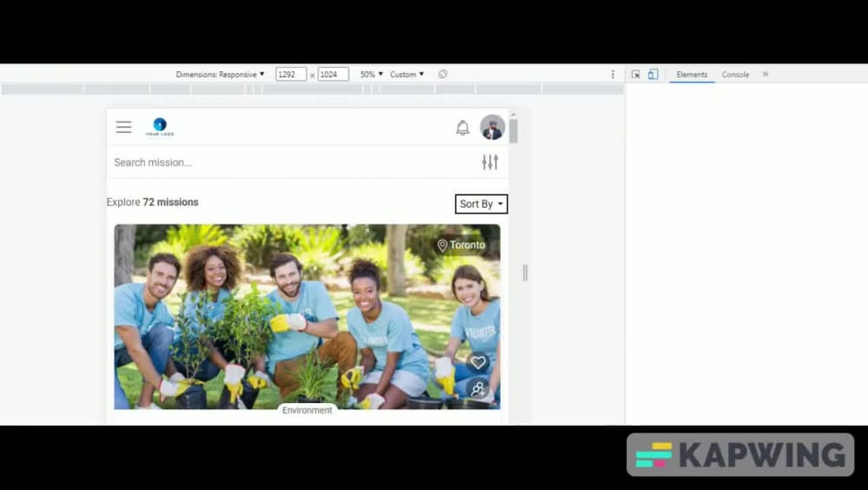
Task: Edit the viewport height field 1024
Action: [x=333, y=74]
